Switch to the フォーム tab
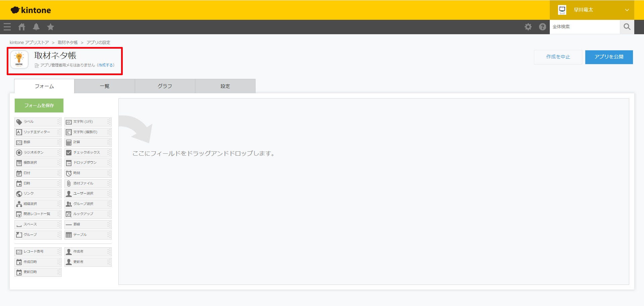Screen dimensions: 644x306 tap(44, 86)
